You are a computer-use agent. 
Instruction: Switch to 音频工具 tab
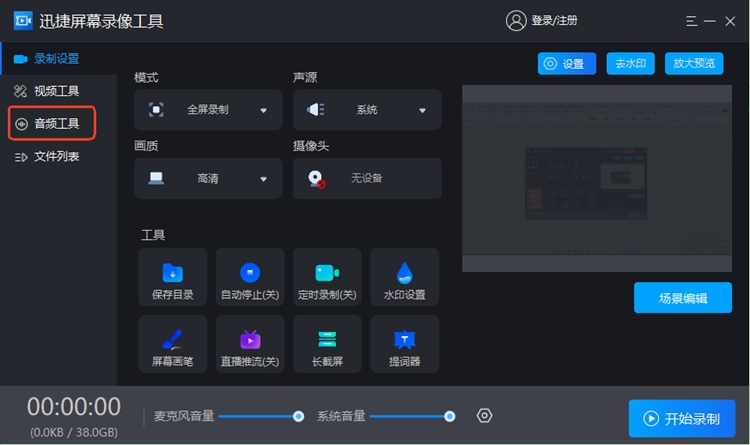(x=52, y=123)
